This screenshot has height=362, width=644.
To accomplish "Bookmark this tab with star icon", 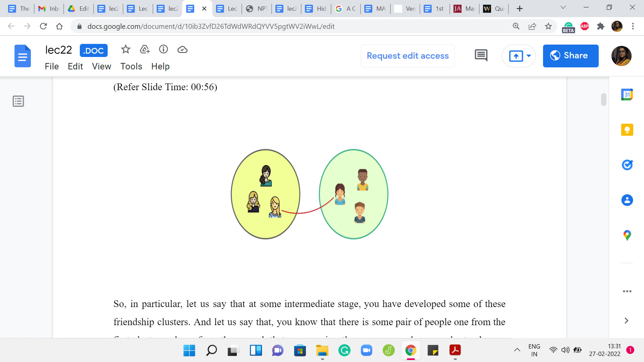I will [x=548, y=26].
